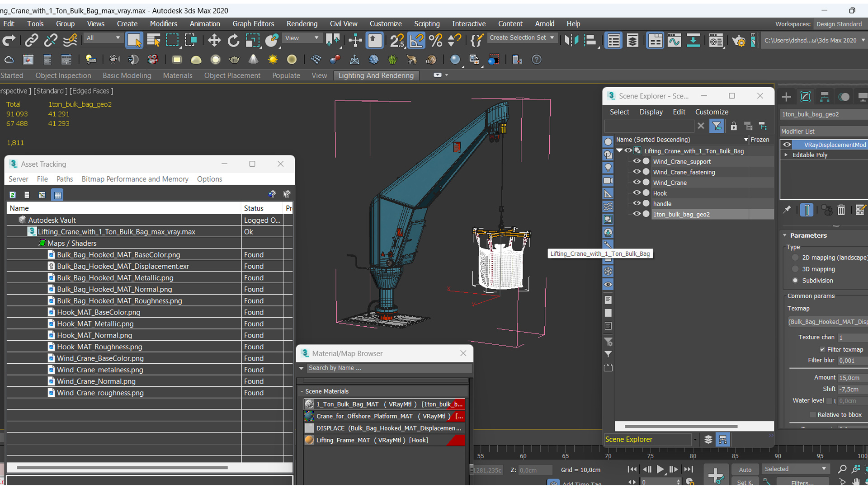This screenshot has height=488, width=868.
Task: Click the Select and Scale tool
Action: [252, 41]
